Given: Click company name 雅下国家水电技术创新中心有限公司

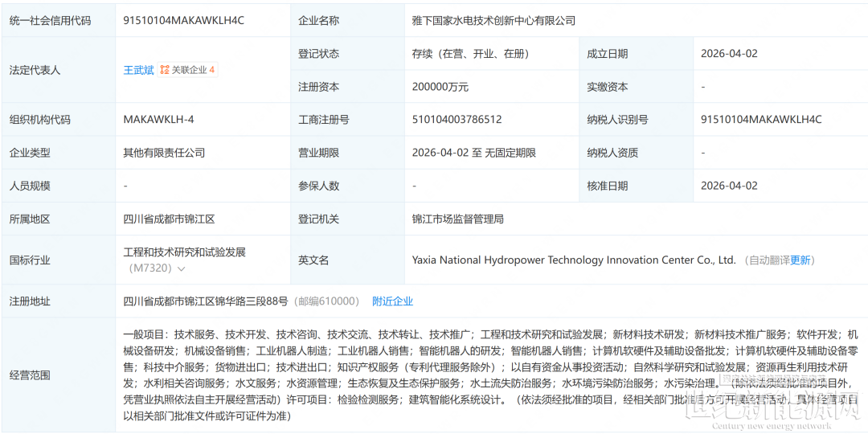Looking at the screenshot, I should 493,21.
